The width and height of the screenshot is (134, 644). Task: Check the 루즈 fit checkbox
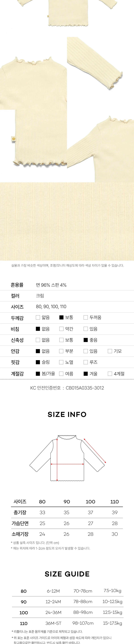pyautogui.click(x=86, y=362)
